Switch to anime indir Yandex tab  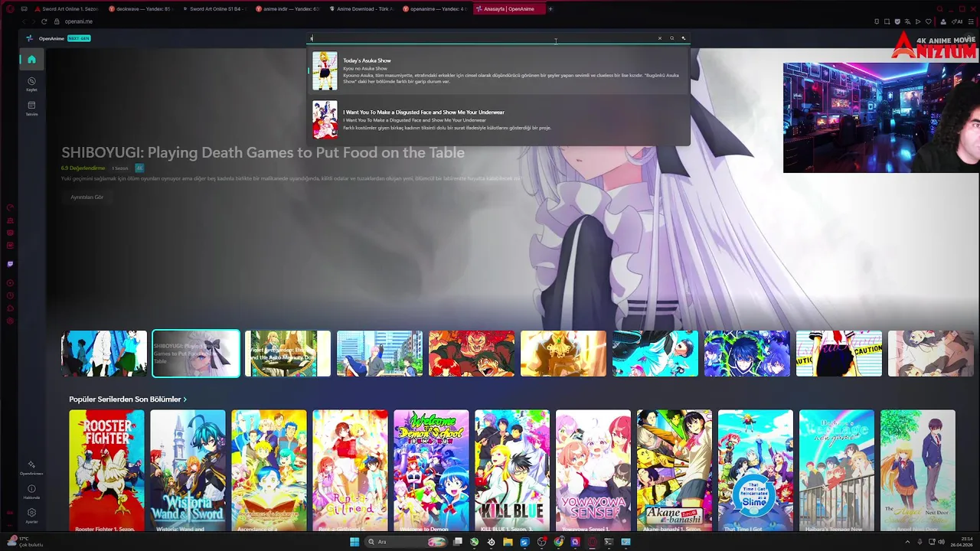pyautogui.click(x=289, y=8)
